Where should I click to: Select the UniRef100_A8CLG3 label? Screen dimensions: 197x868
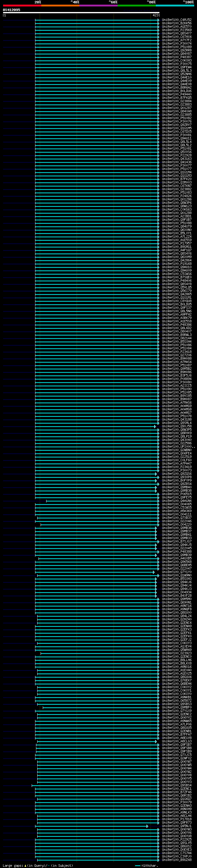176,742
